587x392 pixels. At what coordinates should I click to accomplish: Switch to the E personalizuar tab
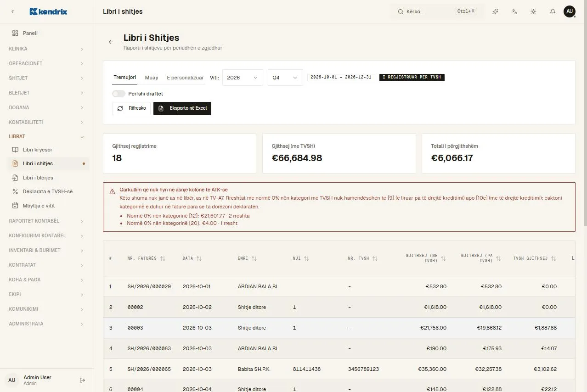185,78
